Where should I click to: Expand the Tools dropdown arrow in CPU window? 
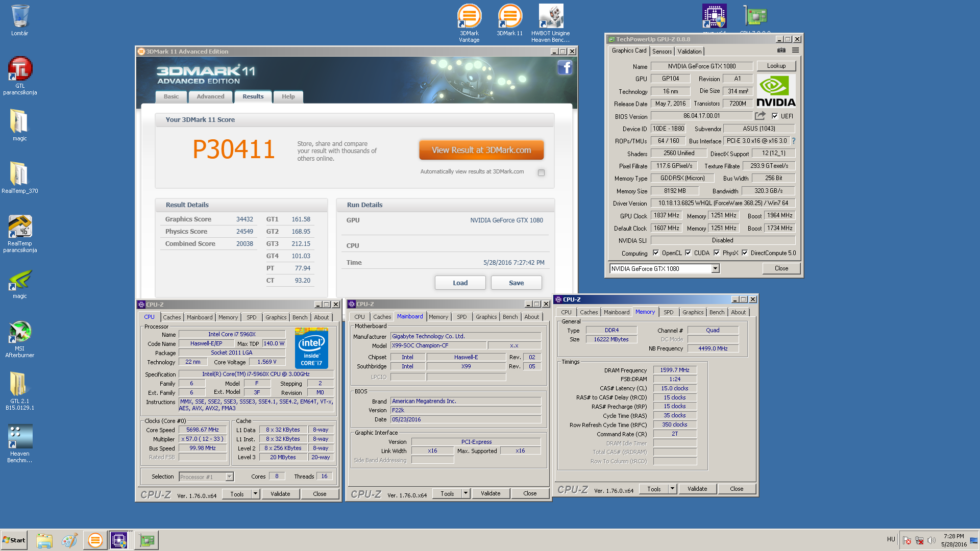(x=256, y=494)
